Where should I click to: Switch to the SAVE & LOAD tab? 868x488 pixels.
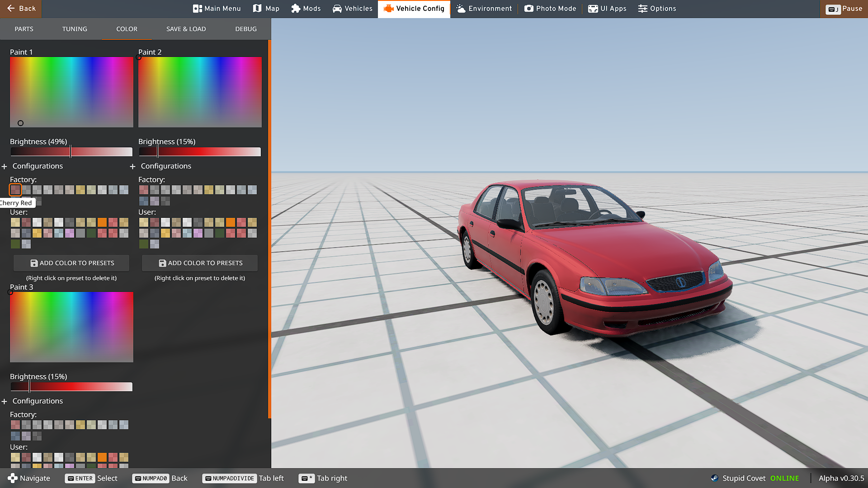click(x=186, y=29)
